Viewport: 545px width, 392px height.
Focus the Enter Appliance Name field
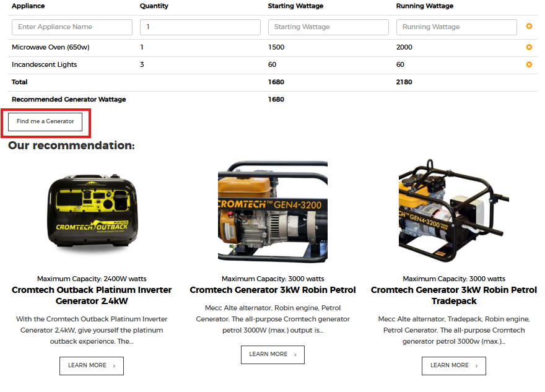(72, 27)
